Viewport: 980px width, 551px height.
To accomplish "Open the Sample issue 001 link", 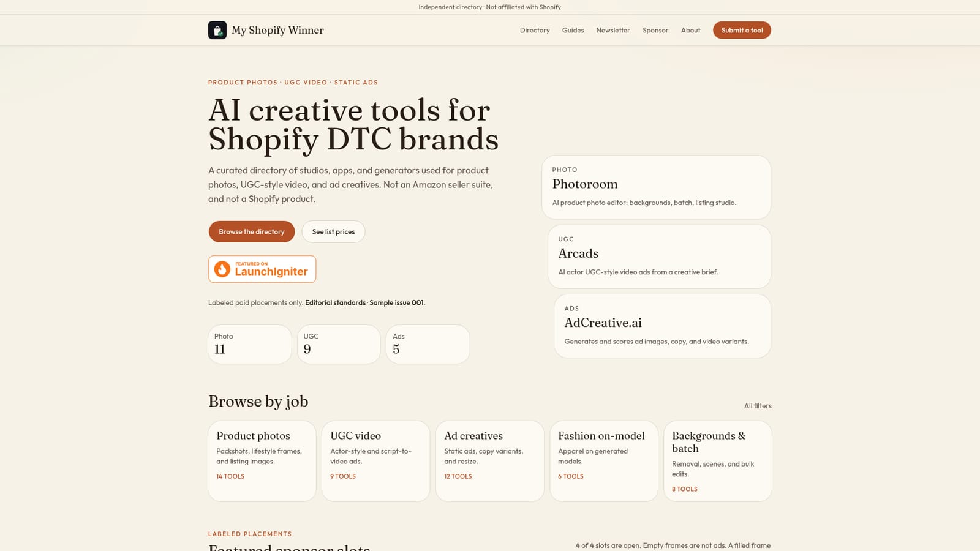I will pyautogui.click(x=396, y=302).
